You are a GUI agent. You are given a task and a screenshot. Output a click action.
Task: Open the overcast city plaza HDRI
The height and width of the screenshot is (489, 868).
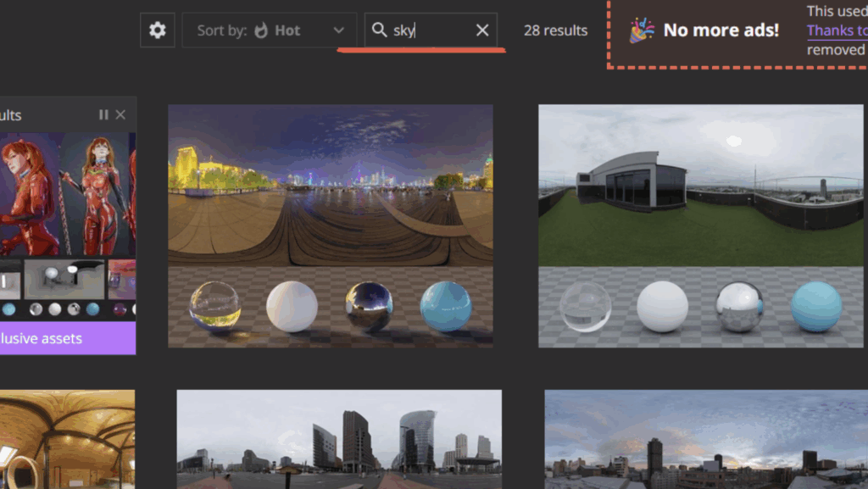338,439
